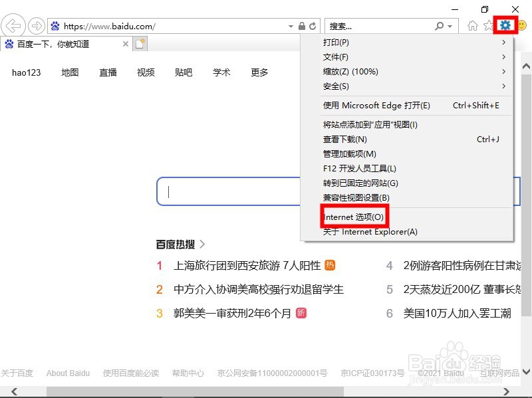Image resolution: width=532 pixels, height=398 pixels.
Task: Click the magnifier search icon
Action: coord(439,26)
